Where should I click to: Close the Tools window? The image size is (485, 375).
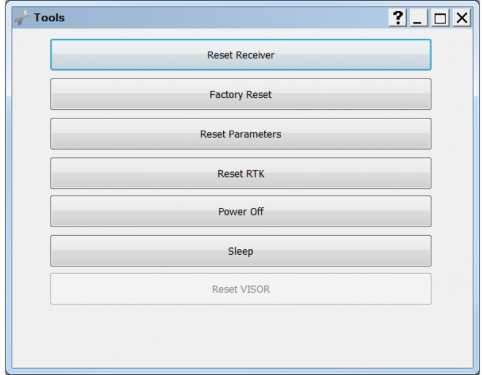[x=462, y=18]
